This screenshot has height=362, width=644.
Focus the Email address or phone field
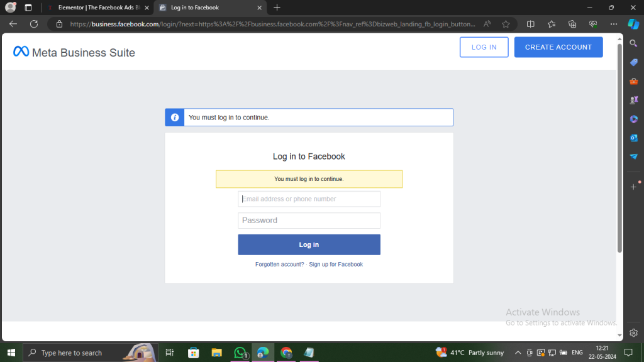309,199
